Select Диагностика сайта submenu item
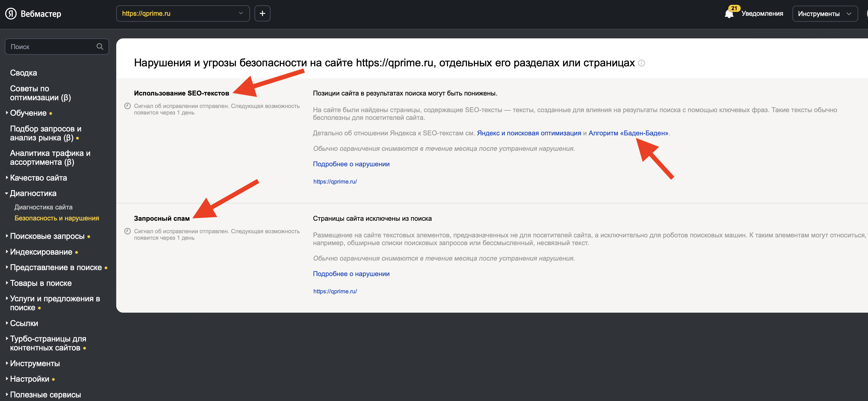Image resolution: width=868 pixels, height=401 pixels. pyautogui.click(x=43, y=207)
